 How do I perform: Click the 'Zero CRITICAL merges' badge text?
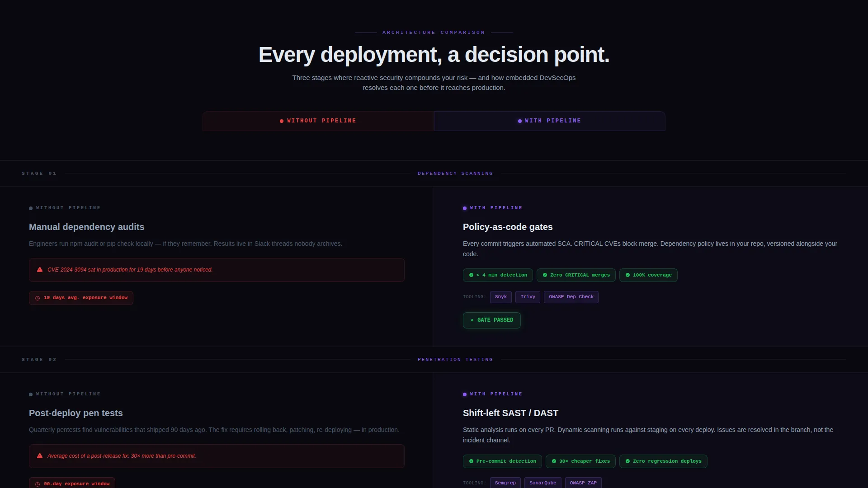click(x=580, y=275)
